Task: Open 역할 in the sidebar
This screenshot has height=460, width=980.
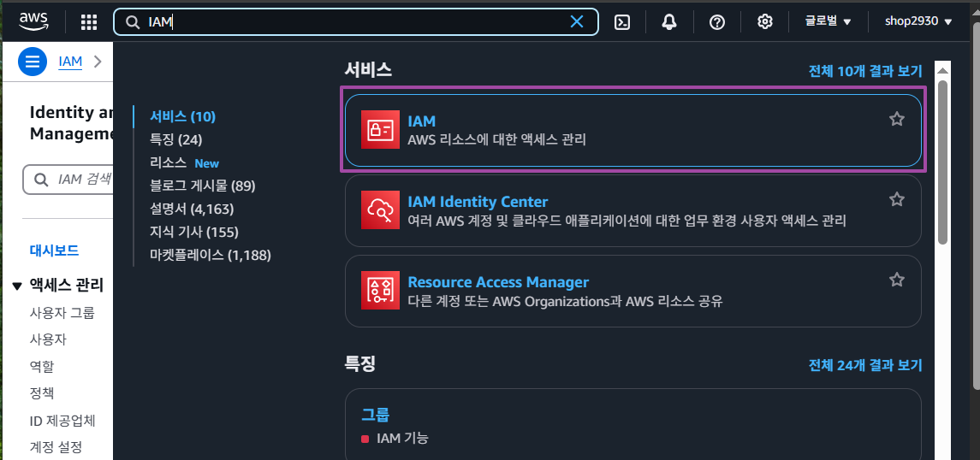Action: coord(42,367)
